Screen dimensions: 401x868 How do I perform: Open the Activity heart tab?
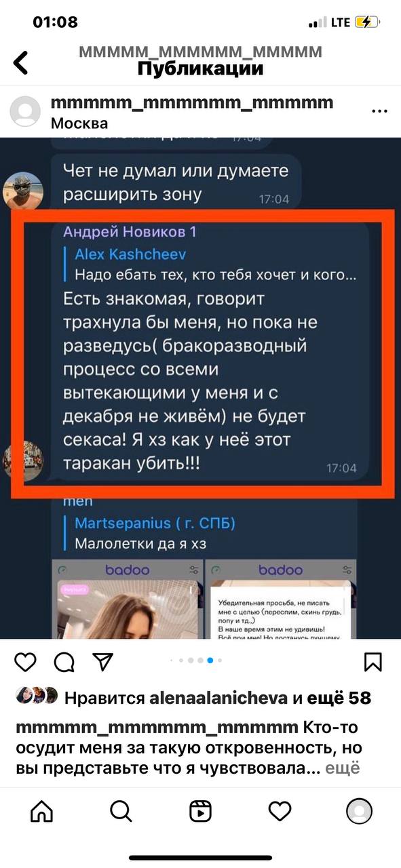tap(280, 810)
